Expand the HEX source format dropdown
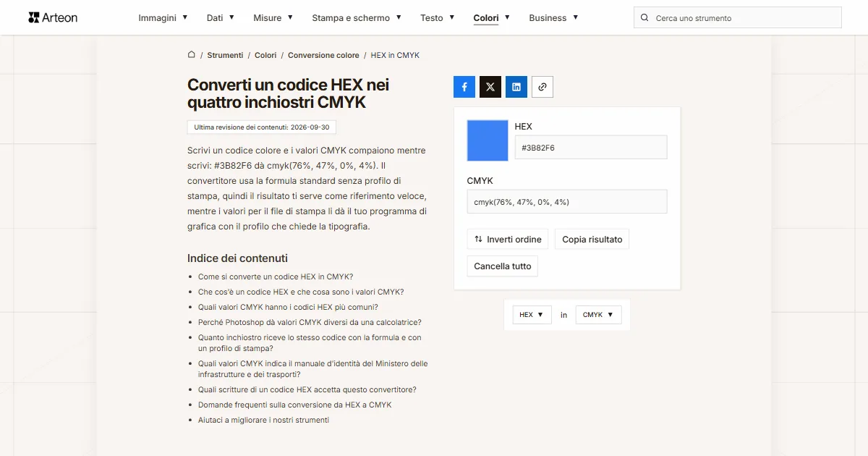 532,315
